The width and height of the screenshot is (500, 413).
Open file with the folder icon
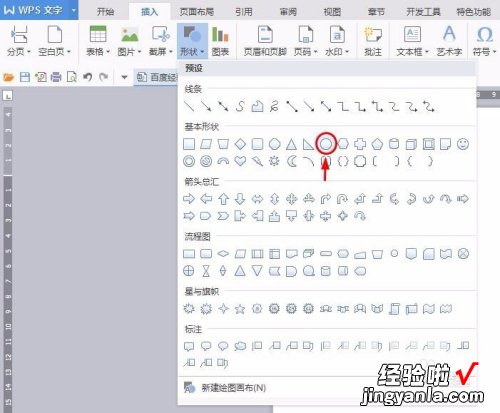point(8,77)
